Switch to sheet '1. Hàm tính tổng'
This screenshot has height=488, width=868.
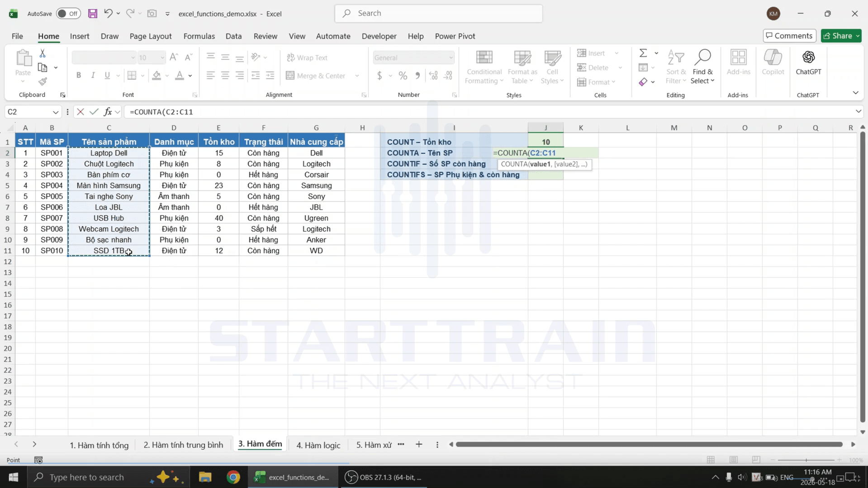(99, 445)
